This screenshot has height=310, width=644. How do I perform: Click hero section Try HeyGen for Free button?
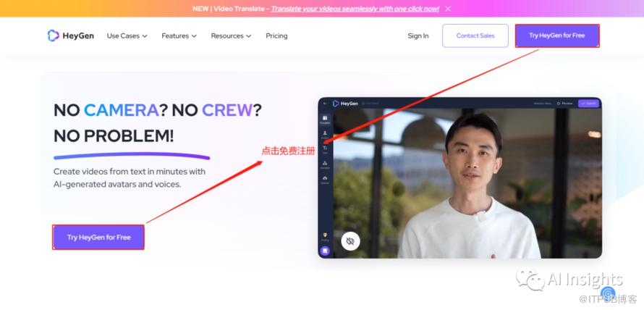98,237
